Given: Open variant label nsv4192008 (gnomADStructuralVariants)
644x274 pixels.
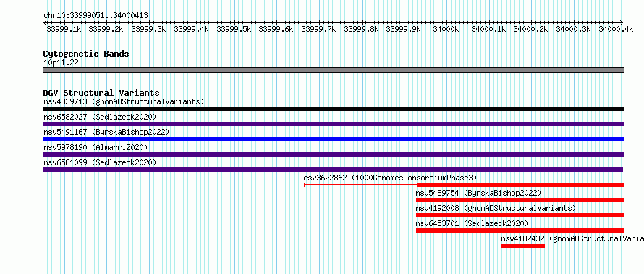Looking at the screenshot, I should click(x=496, y=208).
